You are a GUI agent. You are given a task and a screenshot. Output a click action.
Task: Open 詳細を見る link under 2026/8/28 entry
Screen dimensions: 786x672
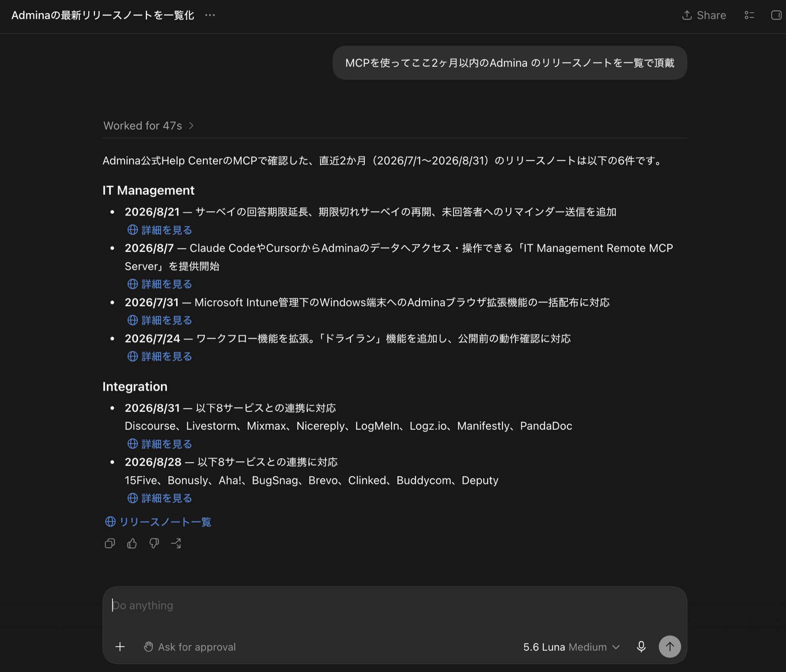pos(160,498)
